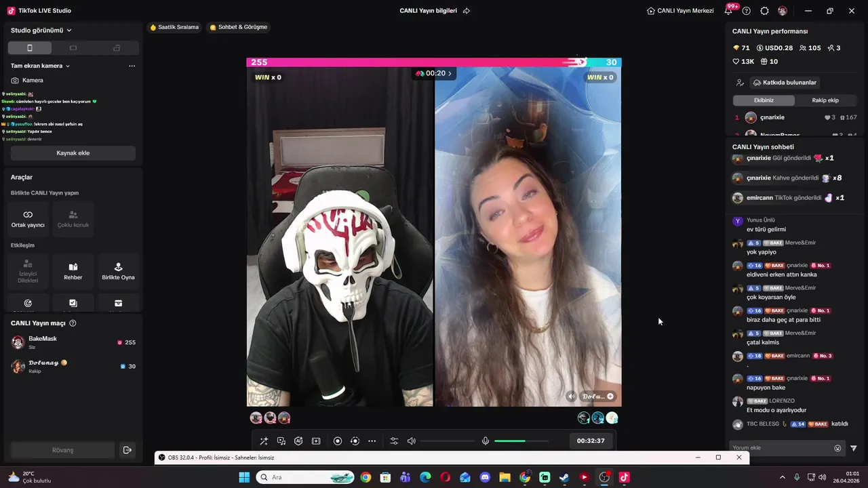Click the Katkıda bulunanlar button
The height and width of the screenshot is (488, 868).
pos(785,83)
